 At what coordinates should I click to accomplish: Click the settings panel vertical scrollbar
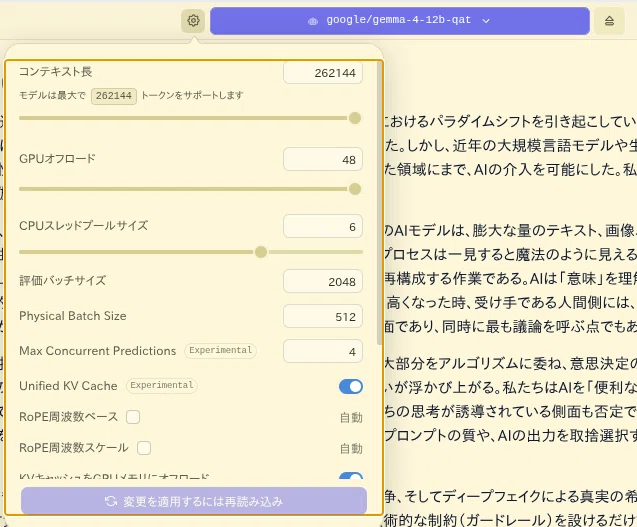(379, 203)
